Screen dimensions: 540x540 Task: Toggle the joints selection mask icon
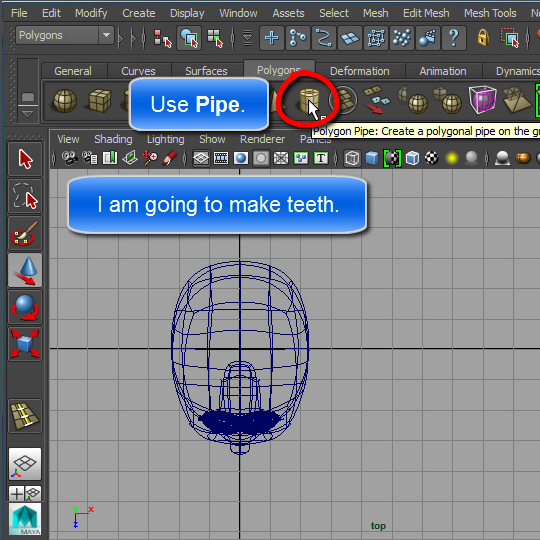[x=298, y=38]
